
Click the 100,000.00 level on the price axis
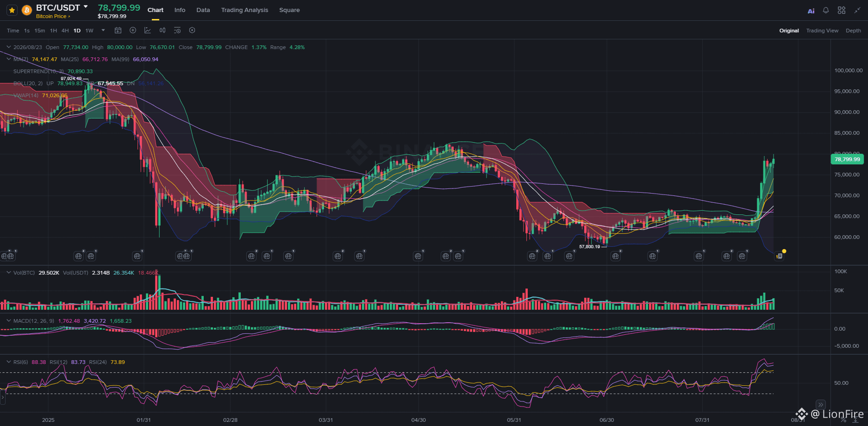848,70
